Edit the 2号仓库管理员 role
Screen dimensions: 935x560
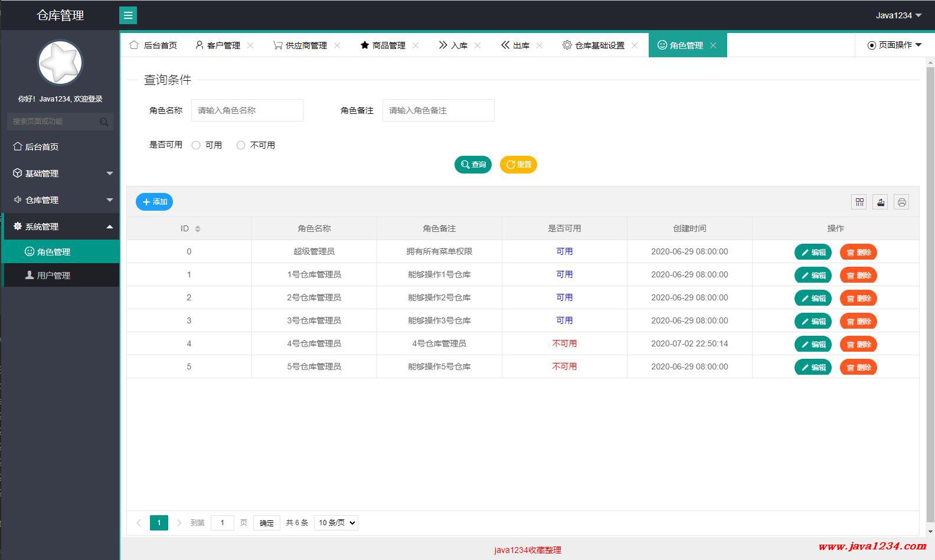813,298
